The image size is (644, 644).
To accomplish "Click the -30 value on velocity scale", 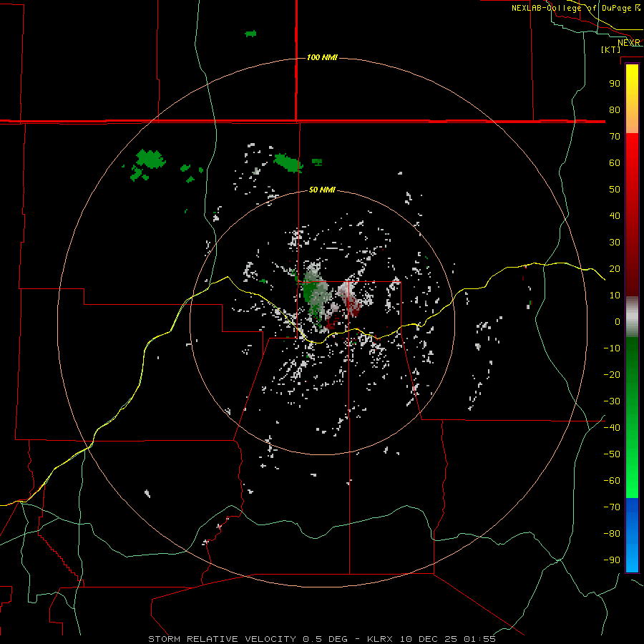I will tap(612, 401).
